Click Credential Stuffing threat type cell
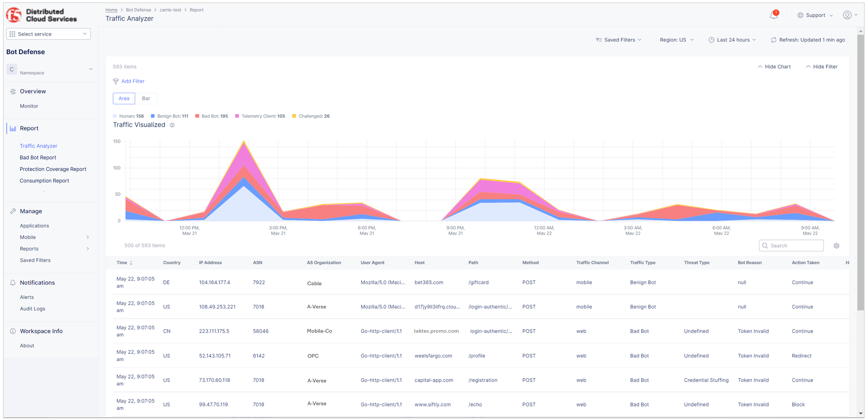This screenshot has height=420, width=868. click(706, 380)
